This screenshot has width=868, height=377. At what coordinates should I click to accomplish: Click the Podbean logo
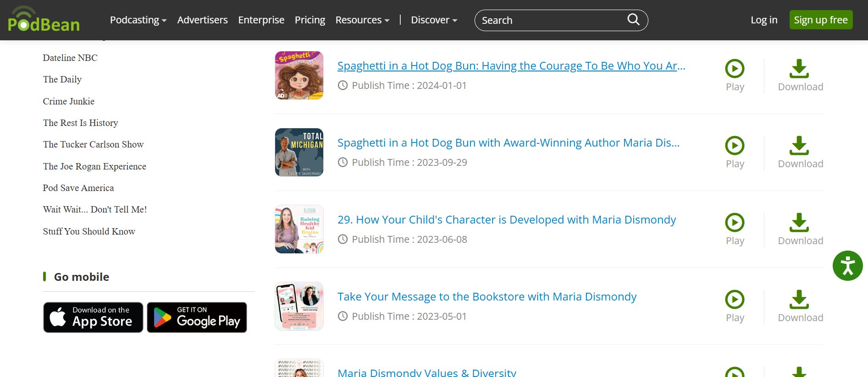click(x=44, y=19)
